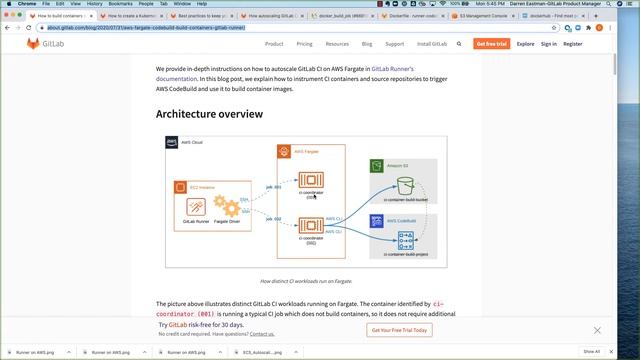640x360 pixels.
Task: Click the diagram caption about CI workloads
Action: point(306,281)
